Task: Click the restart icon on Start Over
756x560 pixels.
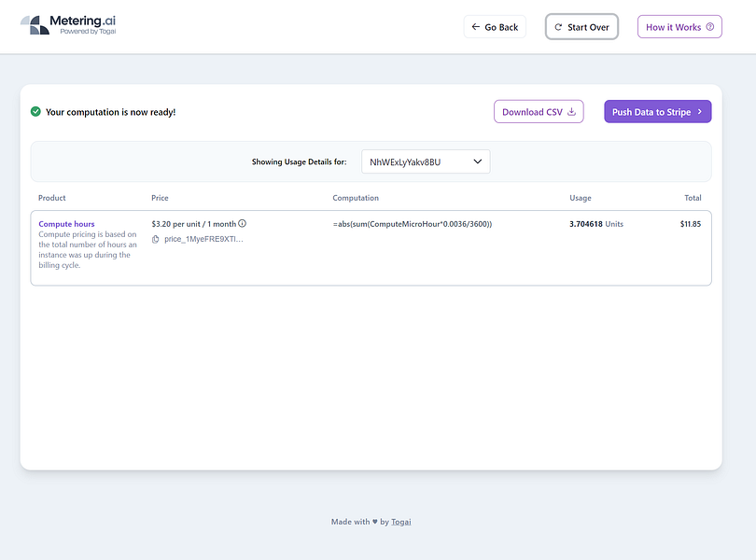Action: [x=560, y=27]
